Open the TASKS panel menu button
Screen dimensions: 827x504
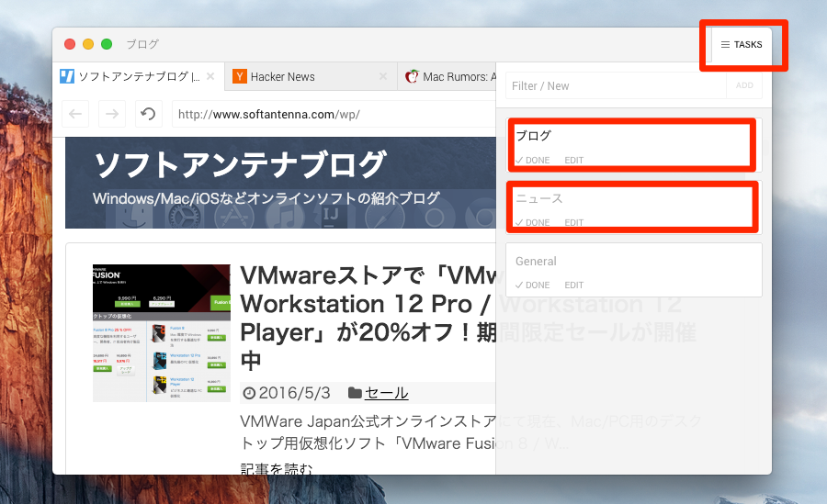(741, 45)
